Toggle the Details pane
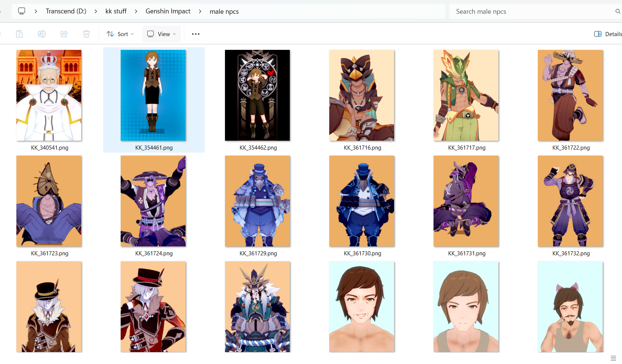This screenshot has width=622, height=364. pyautogui.click(x=607, y=34)
